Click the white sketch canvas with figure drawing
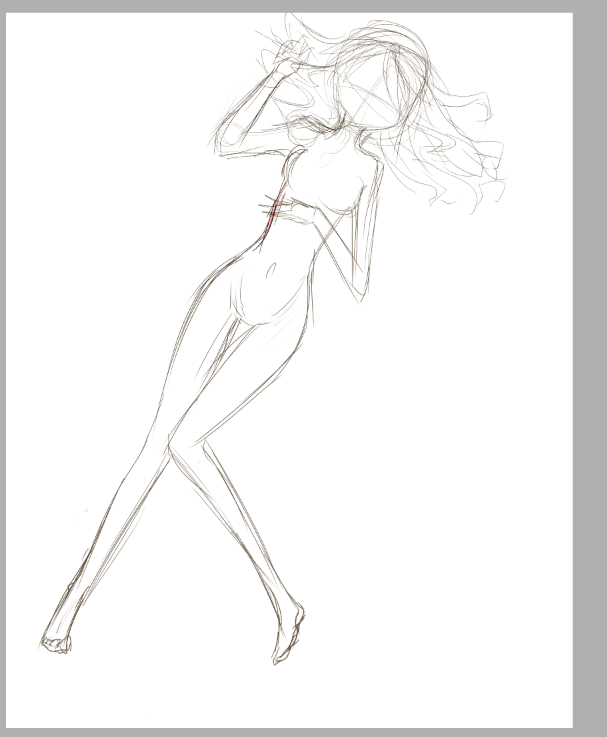 (289, 370)
